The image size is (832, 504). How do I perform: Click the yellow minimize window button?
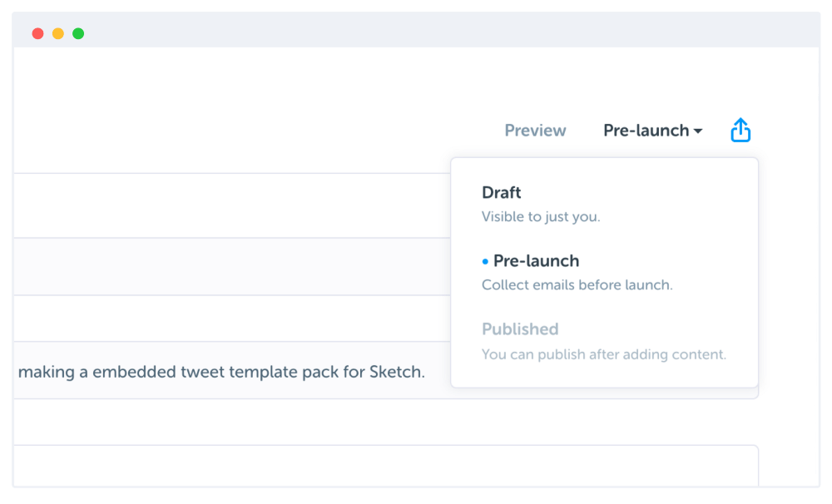click(x=57, y=34)
